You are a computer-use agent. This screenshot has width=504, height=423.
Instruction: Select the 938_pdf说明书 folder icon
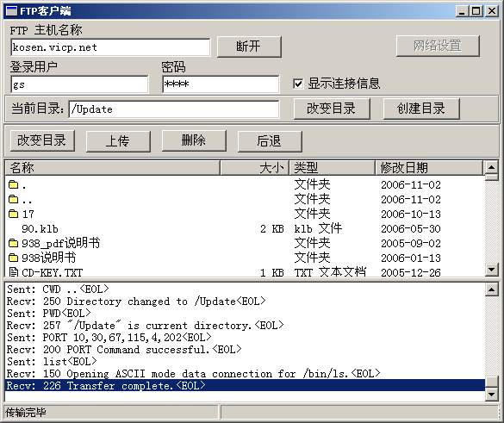click(13, 243)
